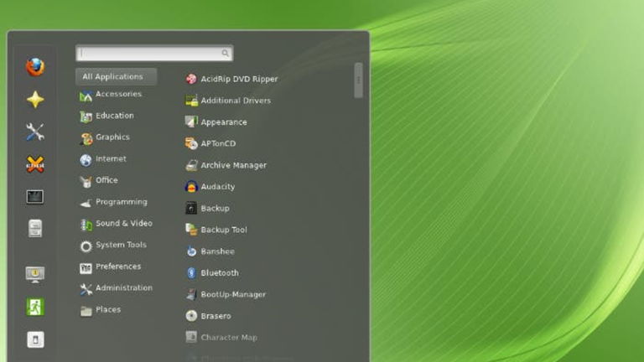644x362 pixels.
Task: Open Bluetooth by its label
Action: (220, 273)
